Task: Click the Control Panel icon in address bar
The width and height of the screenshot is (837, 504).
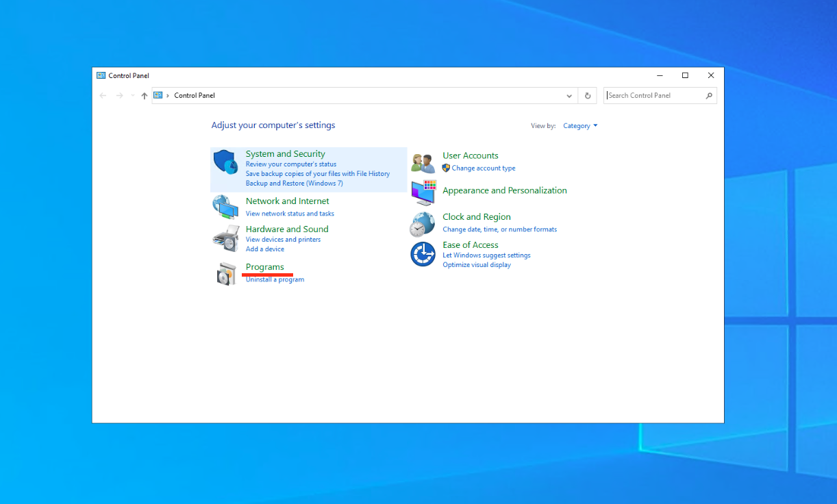Action: coord(158,95)
